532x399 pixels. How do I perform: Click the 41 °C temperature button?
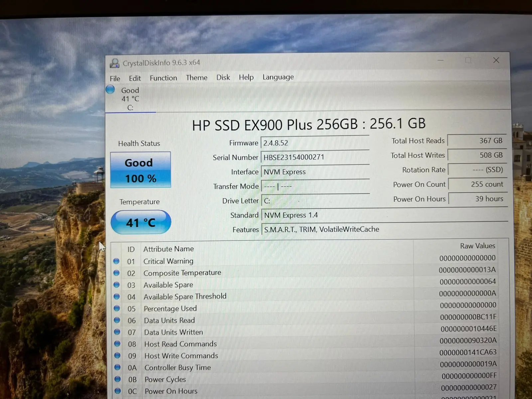[141, 222]
